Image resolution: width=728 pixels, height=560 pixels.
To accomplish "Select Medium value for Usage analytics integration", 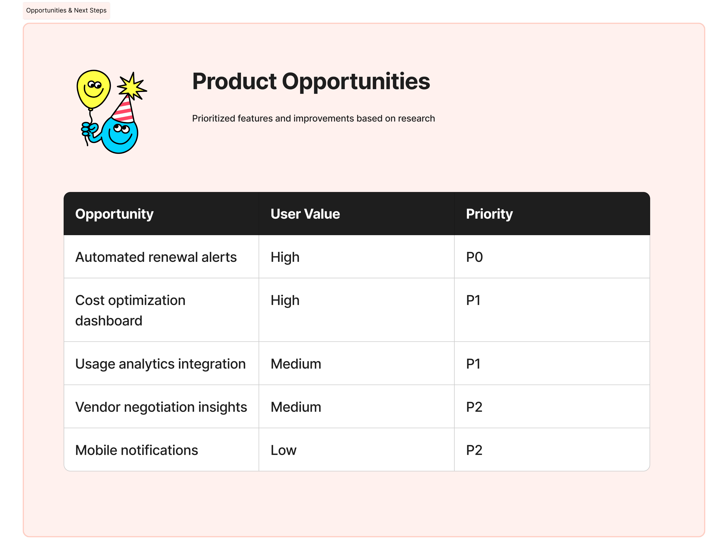I will tap(296, 364).
